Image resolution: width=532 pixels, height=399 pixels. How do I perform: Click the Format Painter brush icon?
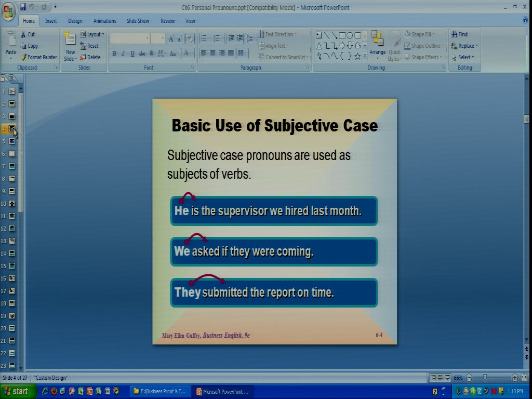click(23, 57)
